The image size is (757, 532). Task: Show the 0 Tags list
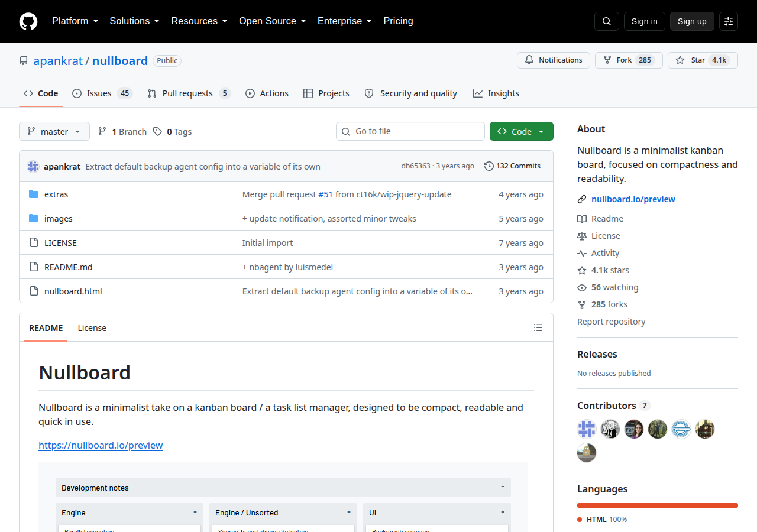(172, 132)
